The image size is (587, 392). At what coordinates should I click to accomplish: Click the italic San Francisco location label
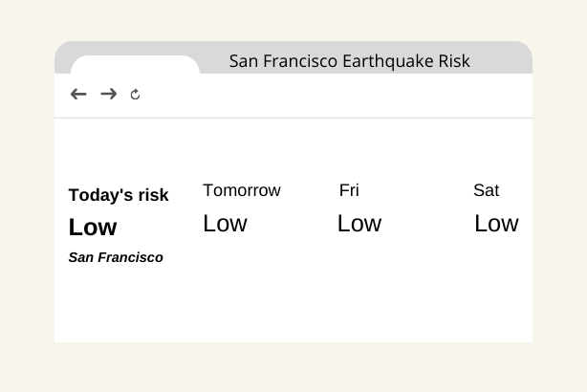[x=116, y=257]
